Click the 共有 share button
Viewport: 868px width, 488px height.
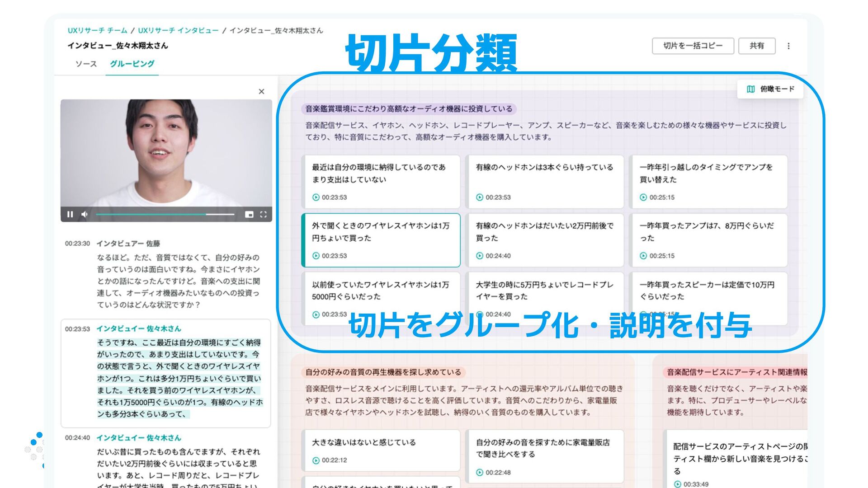(757, 46)
